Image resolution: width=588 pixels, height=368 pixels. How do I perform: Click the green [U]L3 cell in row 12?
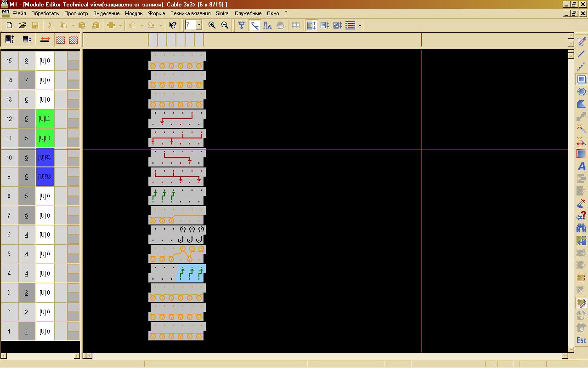pos(45,119)
